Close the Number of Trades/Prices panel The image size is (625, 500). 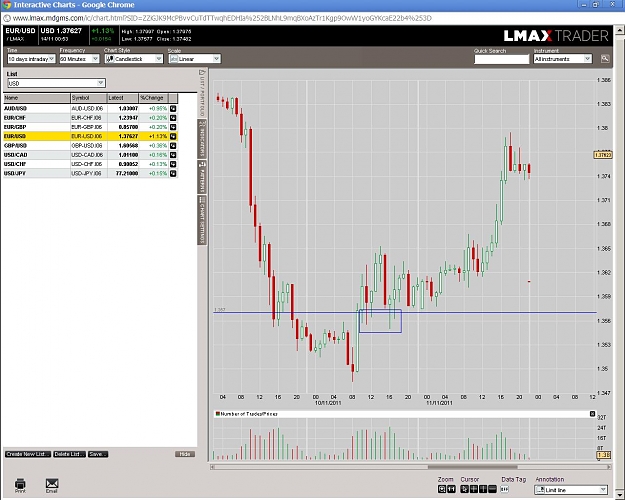592,414
